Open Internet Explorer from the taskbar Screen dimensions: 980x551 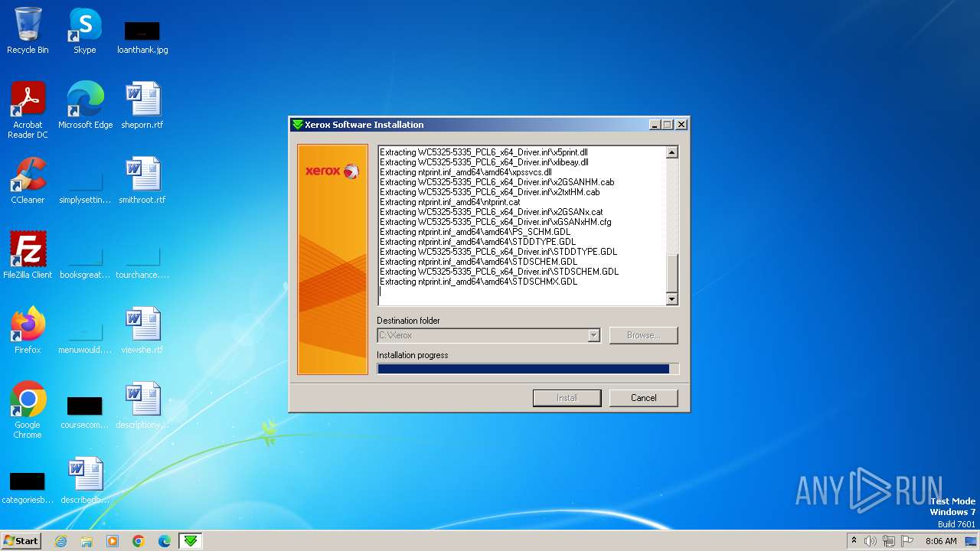[x=60, y=541]
